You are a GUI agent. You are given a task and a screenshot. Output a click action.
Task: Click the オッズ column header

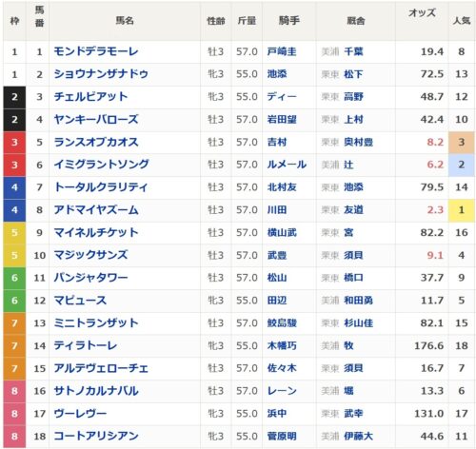pos(422,13)
